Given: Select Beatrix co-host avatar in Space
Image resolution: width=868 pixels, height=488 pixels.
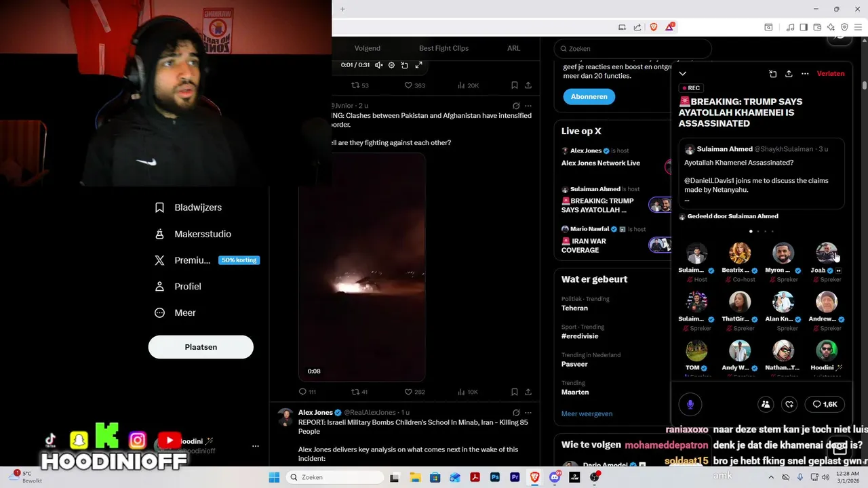Looking at the screenshot, I should pos(740,253).
